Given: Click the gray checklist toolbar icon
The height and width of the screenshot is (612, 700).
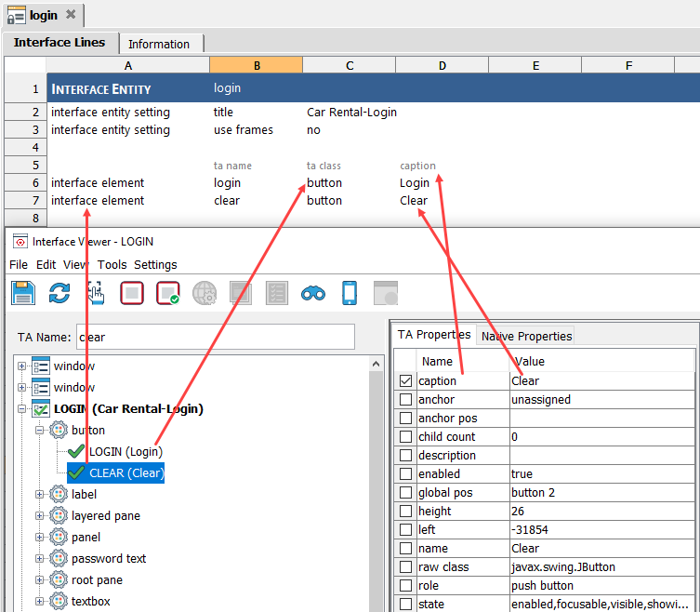Looking at the screenshot, I should [x=277, y=293].
